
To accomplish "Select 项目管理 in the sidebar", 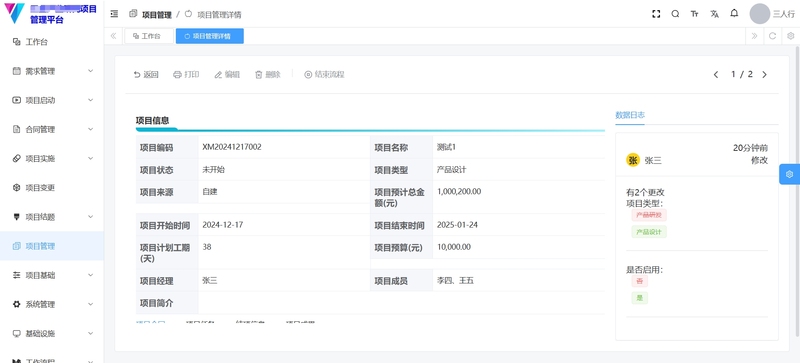I will [x=52, y=246].
